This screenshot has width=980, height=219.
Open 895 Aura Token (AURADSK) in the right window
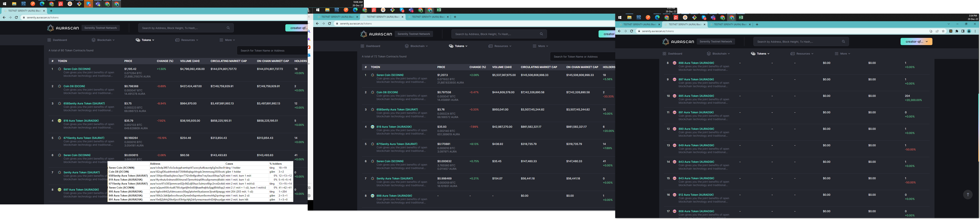coord(696,96)
